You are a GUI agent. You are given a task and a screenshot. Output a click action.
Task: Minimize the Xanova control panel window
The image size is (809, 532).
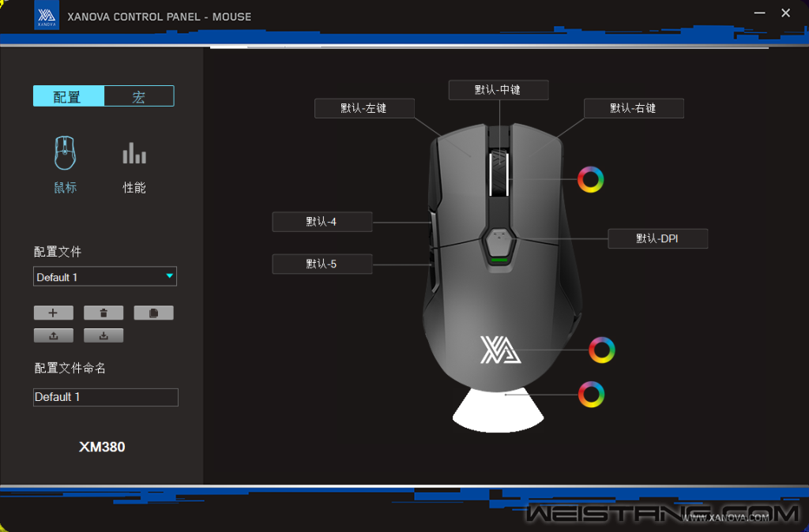[759, 13]
